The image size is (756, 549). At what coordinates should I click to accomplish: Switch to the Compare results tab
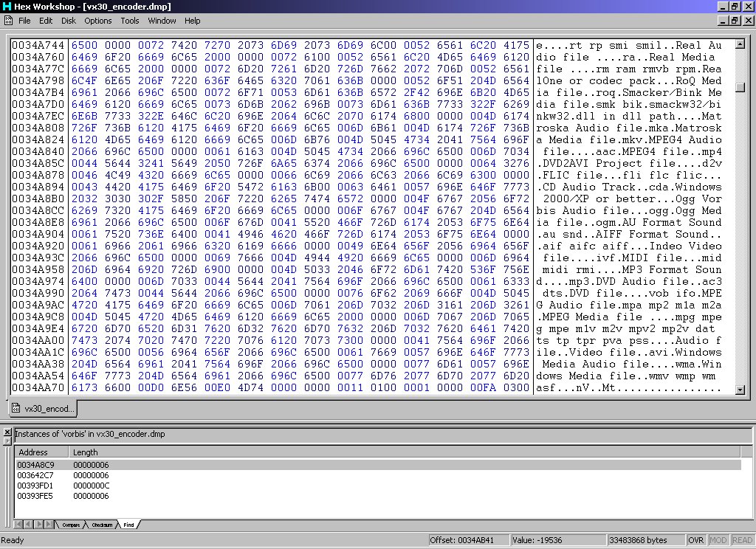coord(71,525)
